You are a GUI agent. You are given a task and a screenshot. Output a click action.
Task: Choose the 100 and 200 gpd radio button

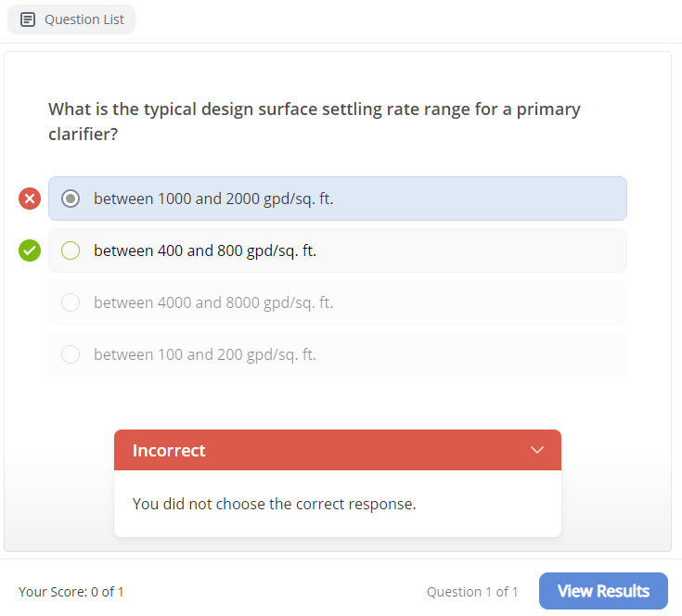coord(71,354)
